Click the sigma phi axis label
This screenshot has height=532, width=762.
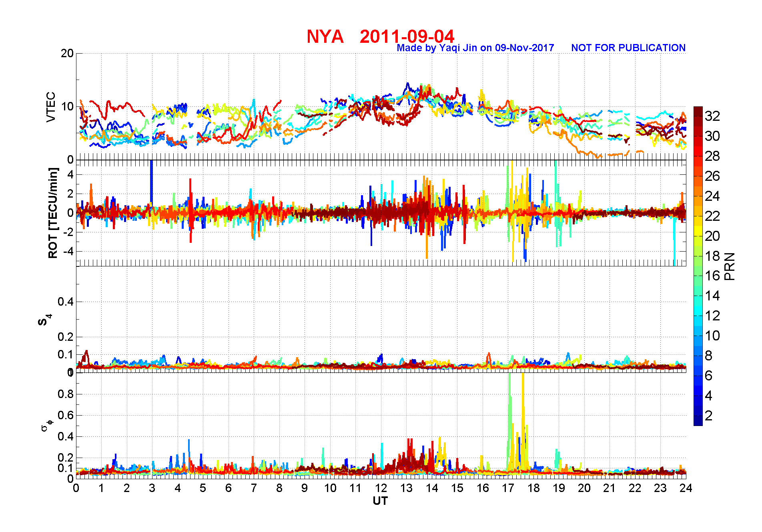click(46, 425)
